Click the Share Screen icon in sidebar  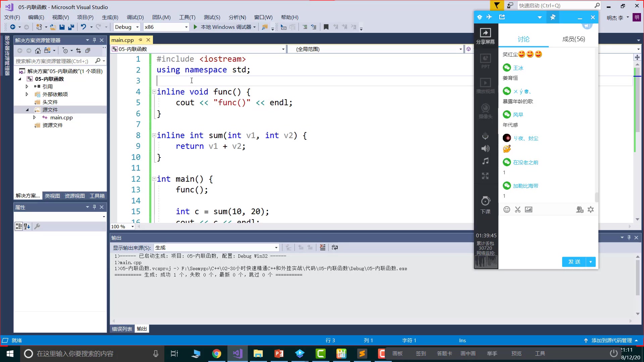coord(486,35)
